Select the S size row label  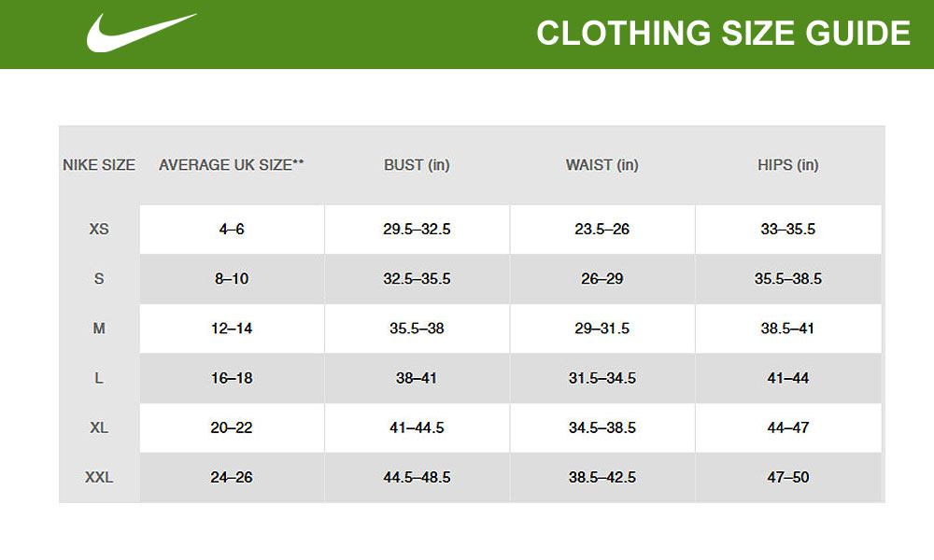99,279
